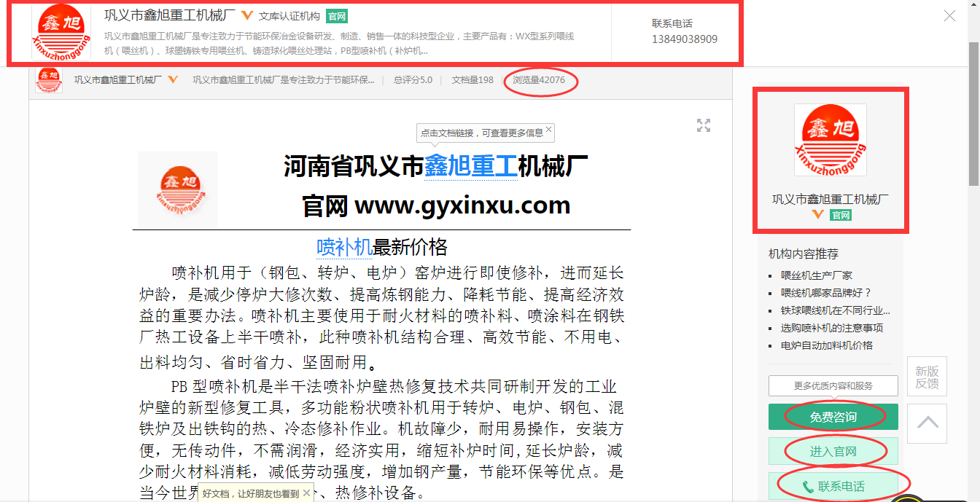The height and width of the screenshot is (502, 980).
Task: Click the green 官网 badge in the top banner
Action: coord(336,16)
